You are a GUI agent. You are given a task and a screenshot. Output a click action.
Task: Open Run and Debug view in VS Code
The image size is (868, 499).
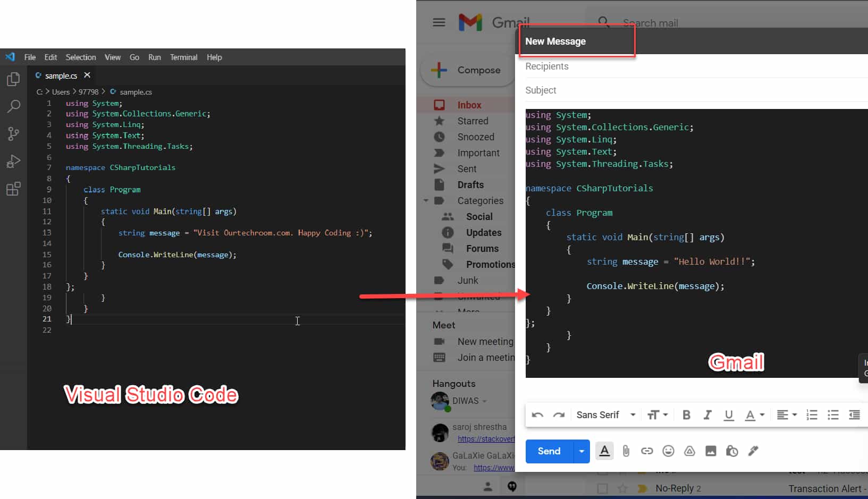(x=13, y=161)
